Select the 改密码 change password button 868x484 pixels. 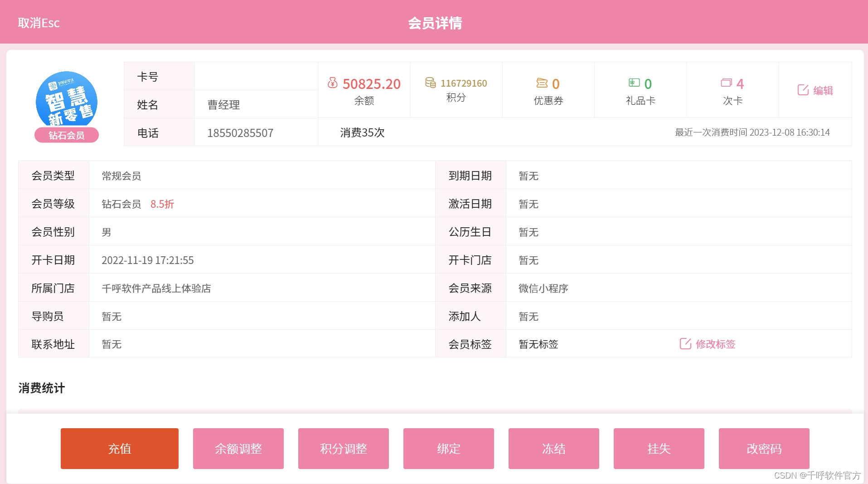click(x=764, y=449)
